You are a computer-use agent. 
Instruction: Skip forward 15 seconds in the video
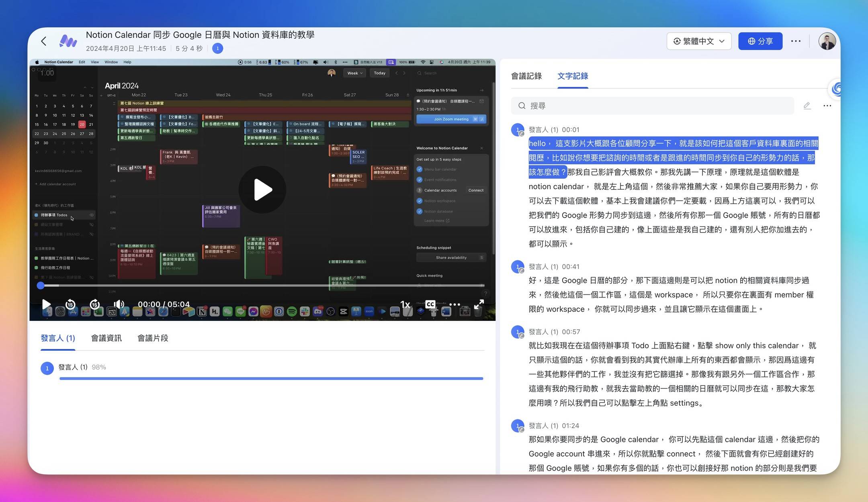pos(94,304)
